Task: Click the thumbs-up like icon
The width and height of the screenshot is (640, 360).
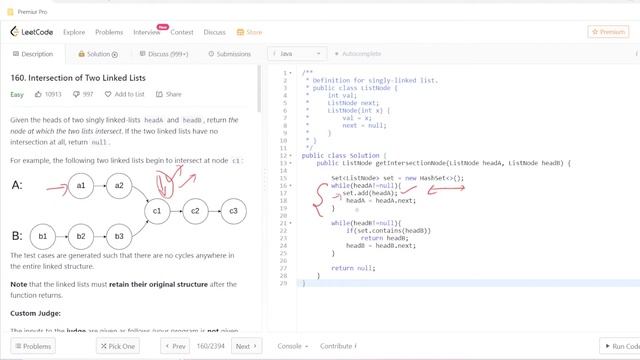Action: (x=38, y=94)
